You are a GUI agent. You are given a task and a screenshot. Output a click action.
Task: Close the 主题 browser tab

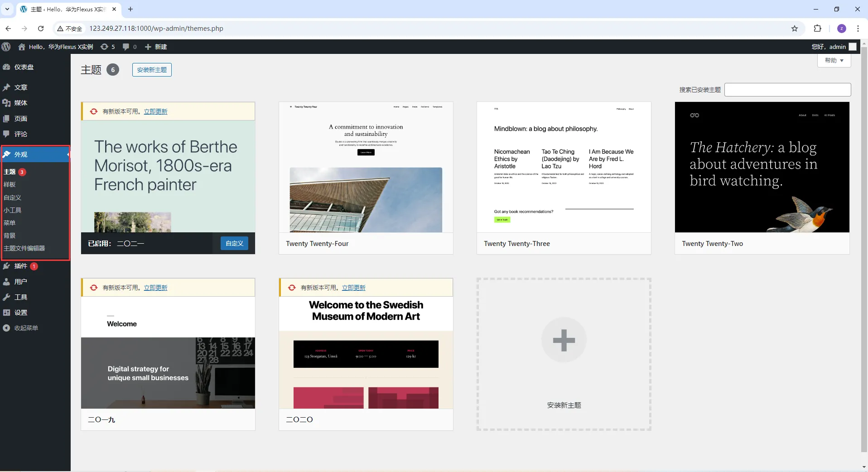(114, 9)
